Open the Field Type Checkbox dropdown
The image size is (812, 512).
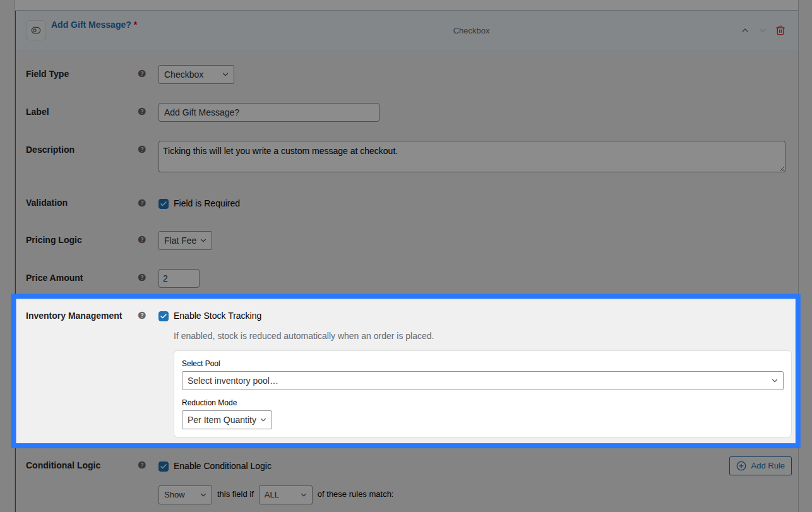tap(196, 74)
